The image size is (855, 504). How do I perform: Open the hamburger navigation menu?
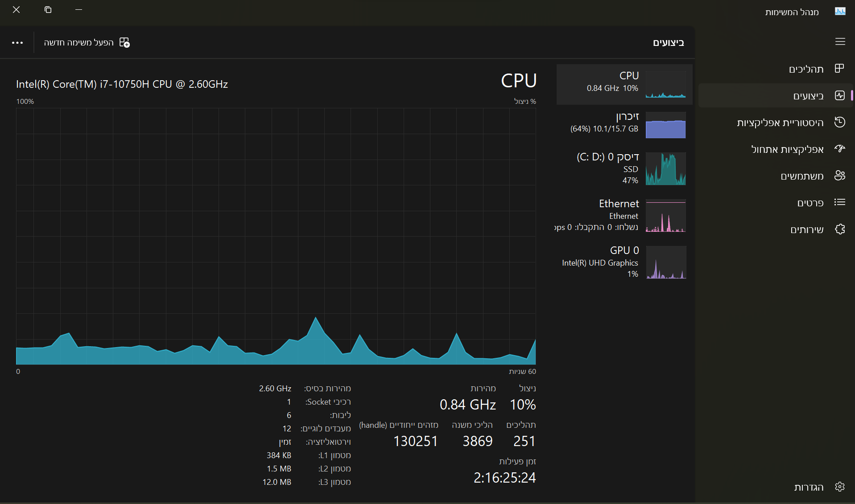pos(840,41)
